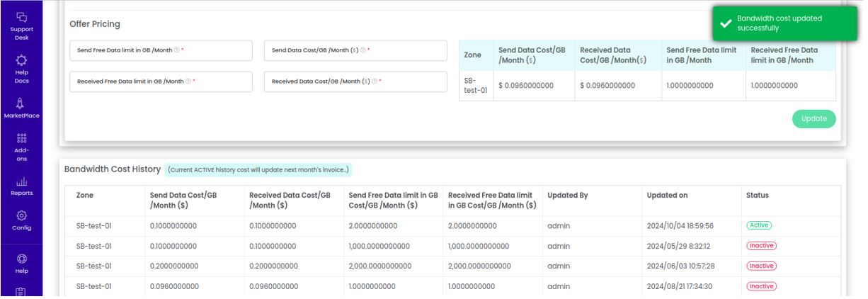The height and width of the screenshot is (299, 868).
Task: Click info icon on Received Free Data limit
Action: pos(188,81)
